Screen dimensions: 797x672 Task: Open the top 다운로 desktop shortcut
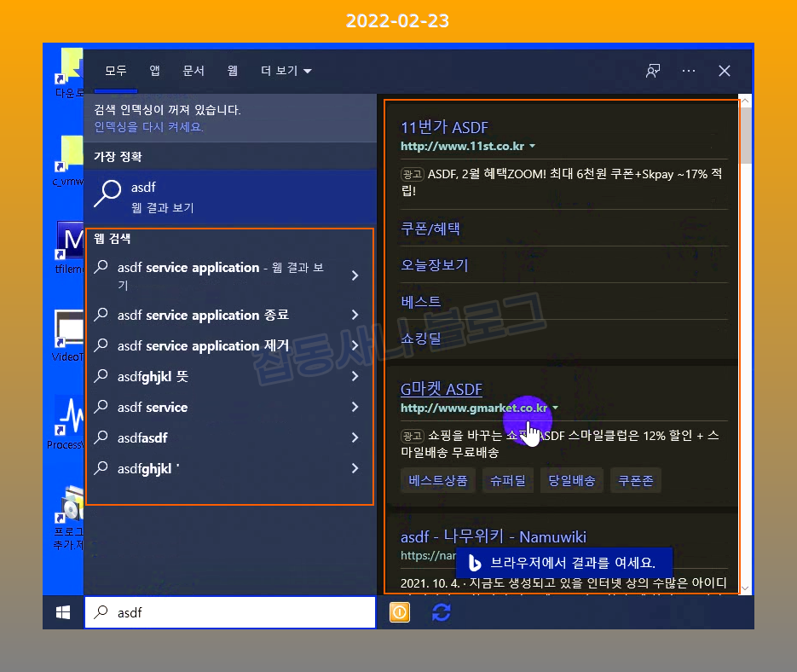pyautogui.click(x=70, y=67)
